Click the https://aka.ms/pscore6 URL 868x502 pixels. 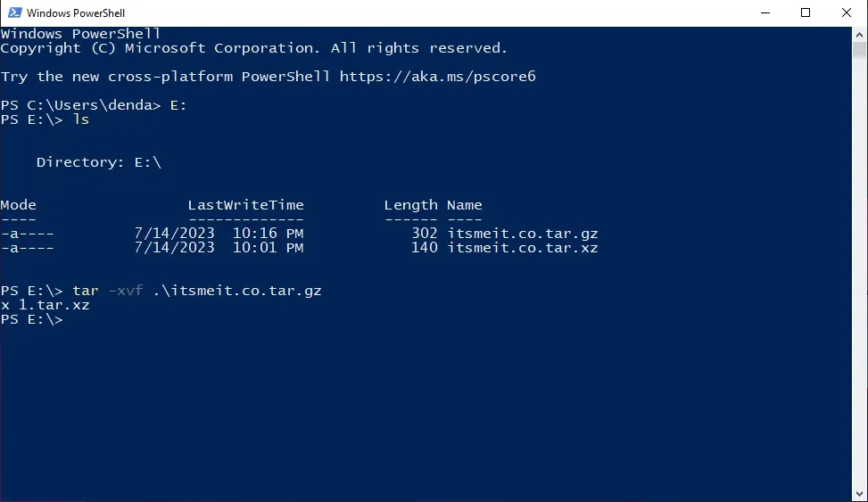point(437,77)
